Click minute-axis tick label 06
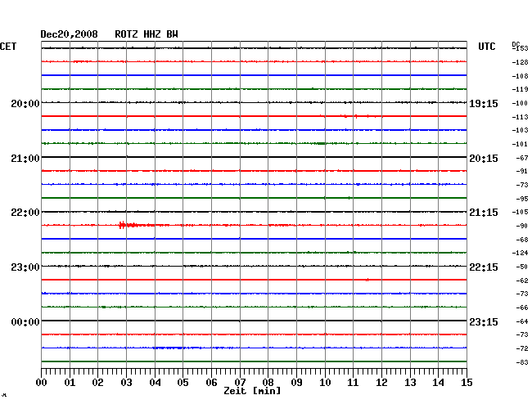532x404 pixels. (x=211, y=383)
